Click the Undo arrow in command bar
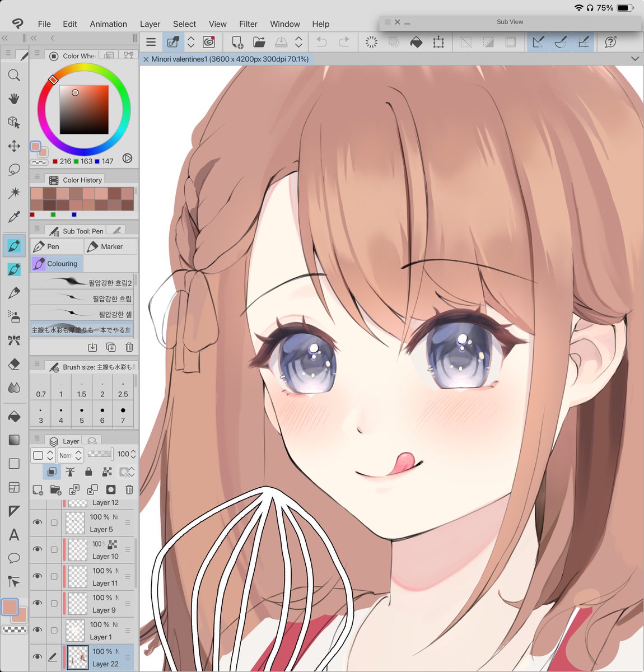 pyautogui.click(x=321, y=42)
